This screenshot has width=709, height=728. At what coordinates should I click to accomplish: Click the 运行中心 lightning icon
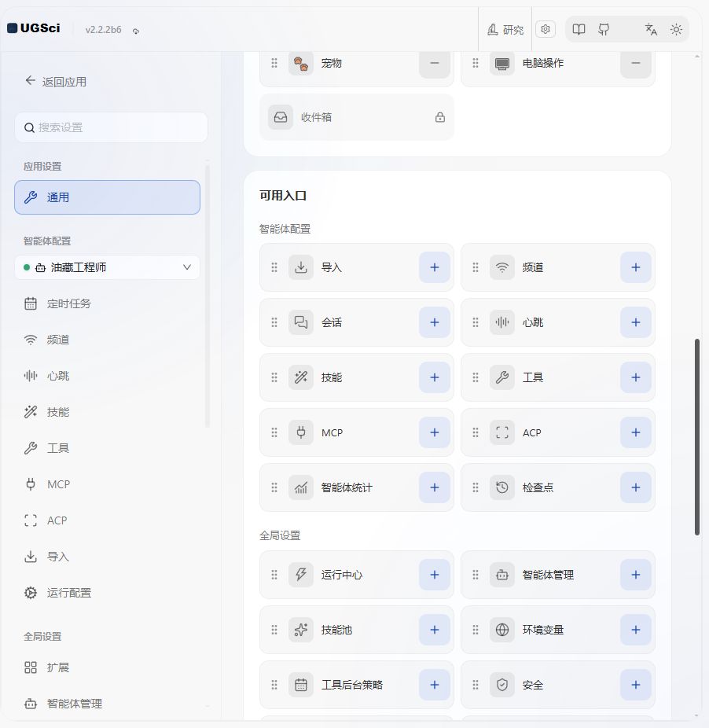(301, 575)
